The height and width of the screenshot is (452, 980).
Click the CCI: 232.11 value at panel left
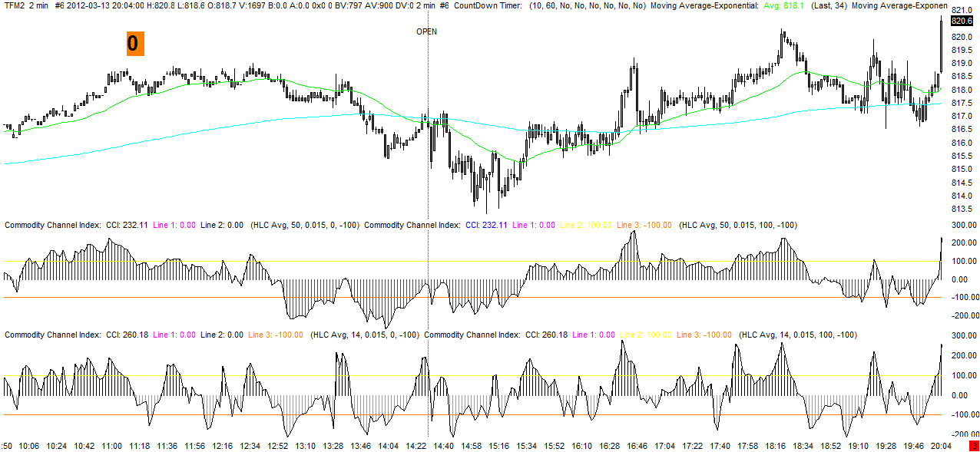(127, 225)
